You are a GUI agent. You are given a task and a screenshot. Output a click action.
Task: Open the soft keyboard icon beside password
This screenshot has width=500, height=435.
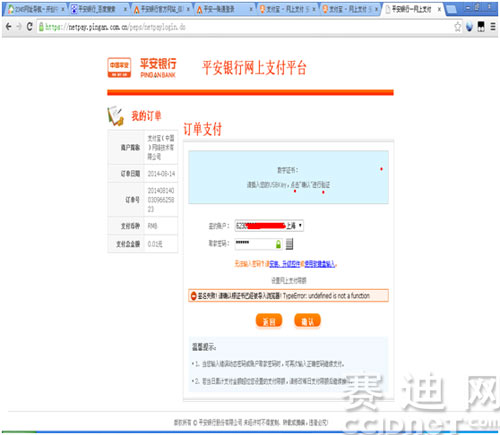click(289, 244)
